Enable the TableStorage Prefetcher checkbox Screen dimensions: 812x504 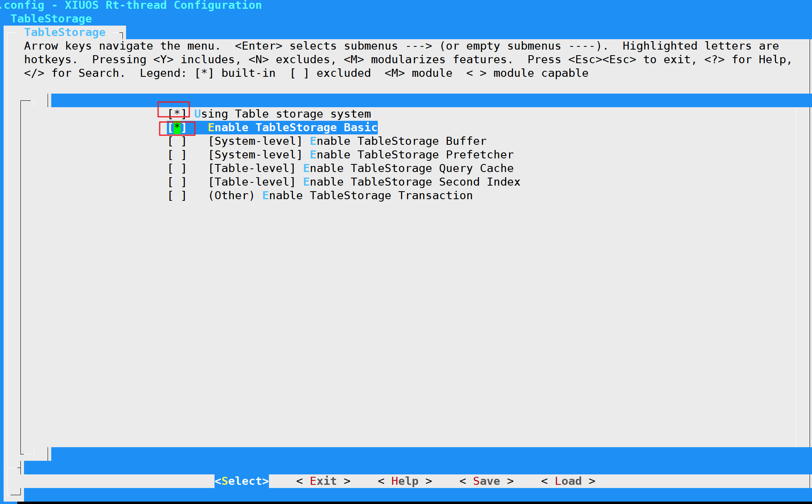177,155
